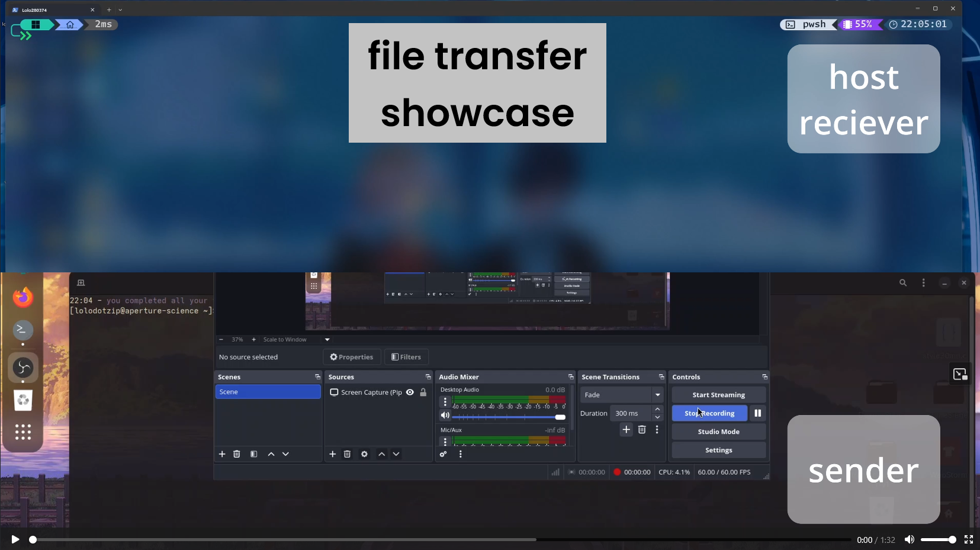The width and height of the screenshot is (980, 550).
Task: Click Start Streaming button
Action: click(718, 395)
